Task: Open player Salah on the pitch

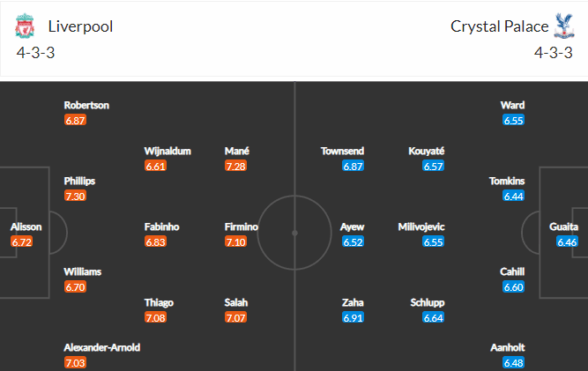Action: (236, 302)
